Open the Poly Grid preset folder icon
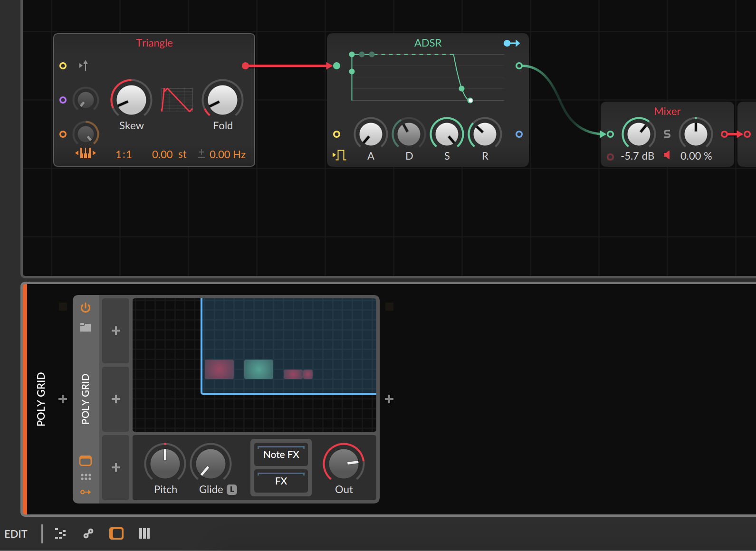 click(x=86, y=327)
